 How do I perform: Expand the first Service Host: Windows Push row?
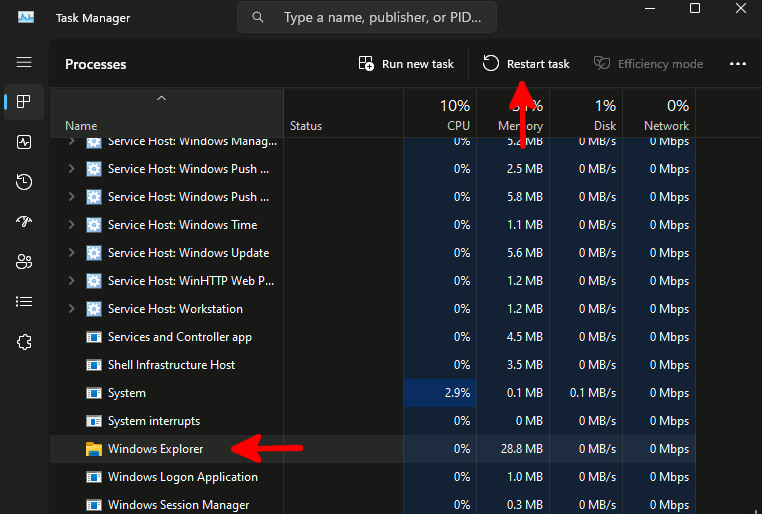coord(71,169)
